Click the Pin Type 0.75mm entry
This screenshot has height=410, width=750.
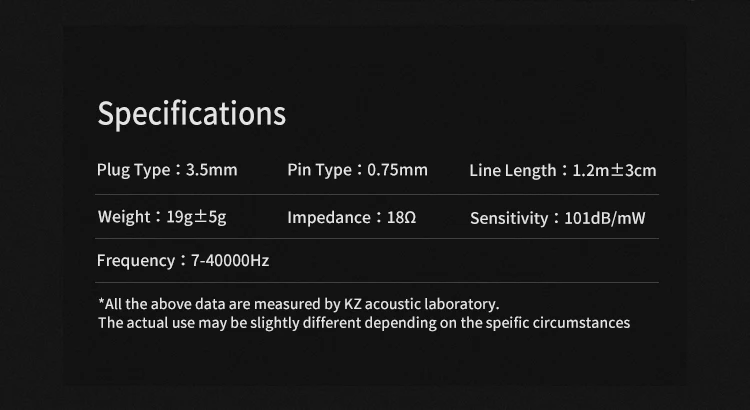pos(357,170)
